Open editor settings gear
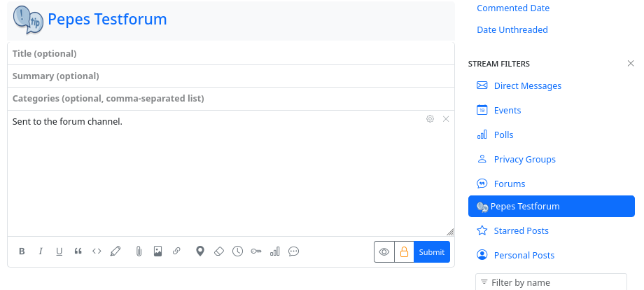 [430, 119]
